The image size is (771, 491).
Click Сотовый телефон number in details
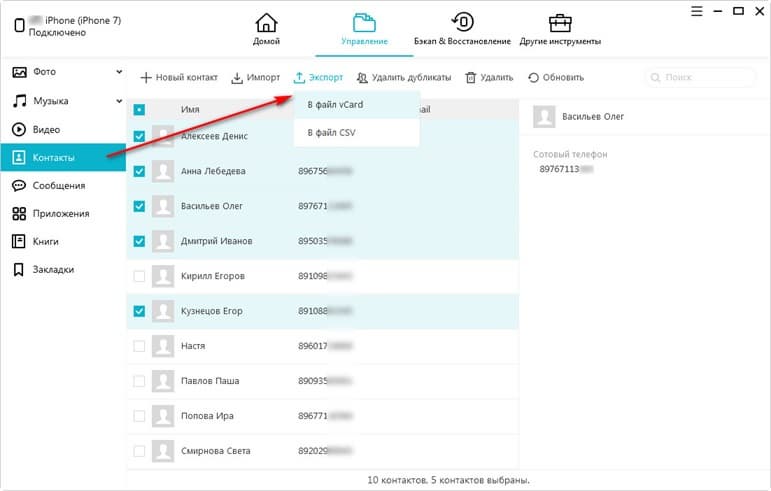click(566, 169)
